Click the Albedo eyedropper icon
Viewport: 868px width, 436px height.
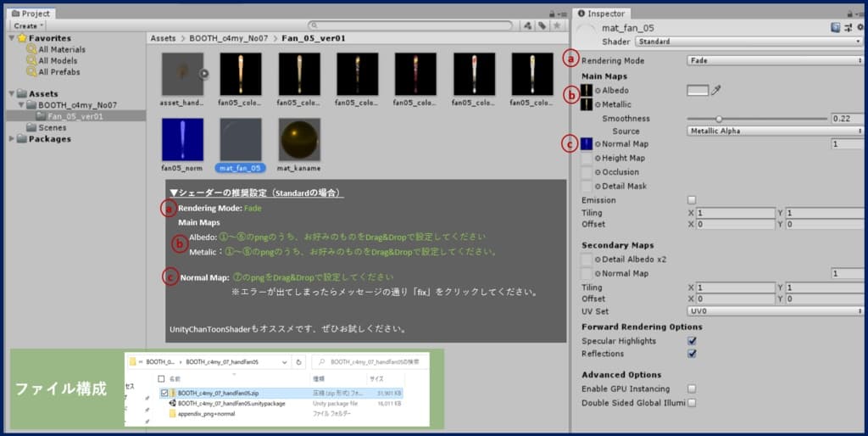[716, 89]
